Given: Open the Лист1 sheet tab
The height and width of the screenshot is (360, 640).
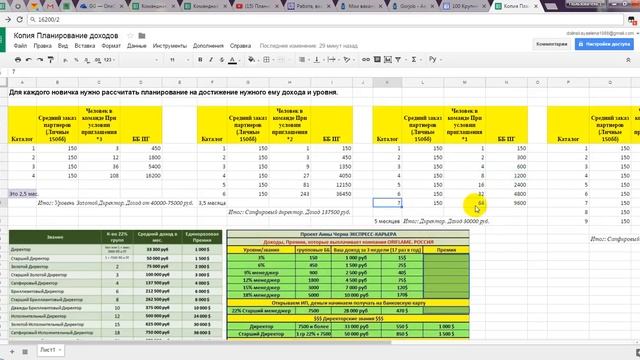Looking at the screenshot, I should (x=51, y=350).
